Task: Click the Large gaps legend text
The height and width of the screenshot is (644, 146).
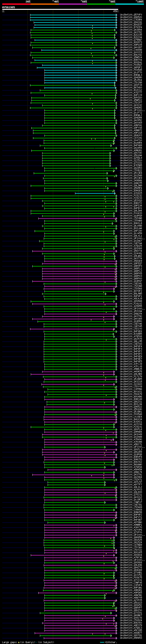Action: pos(28,642)
